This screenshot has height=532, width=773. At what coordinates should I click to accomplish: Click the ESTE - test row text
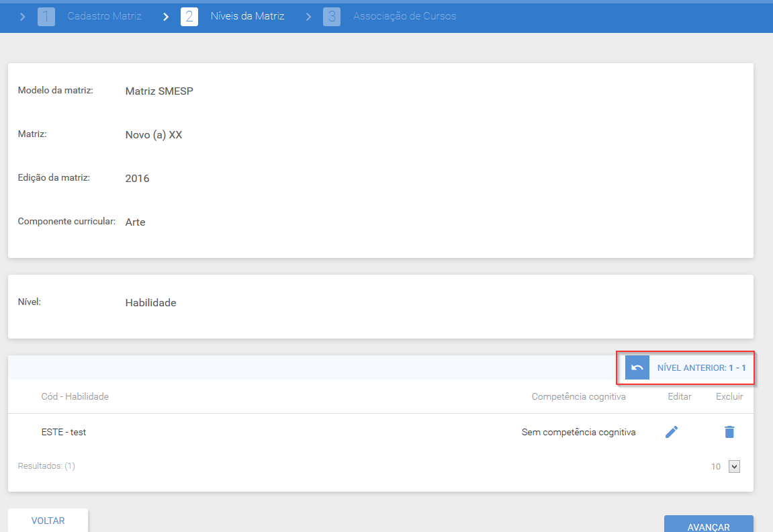(64, 433)
